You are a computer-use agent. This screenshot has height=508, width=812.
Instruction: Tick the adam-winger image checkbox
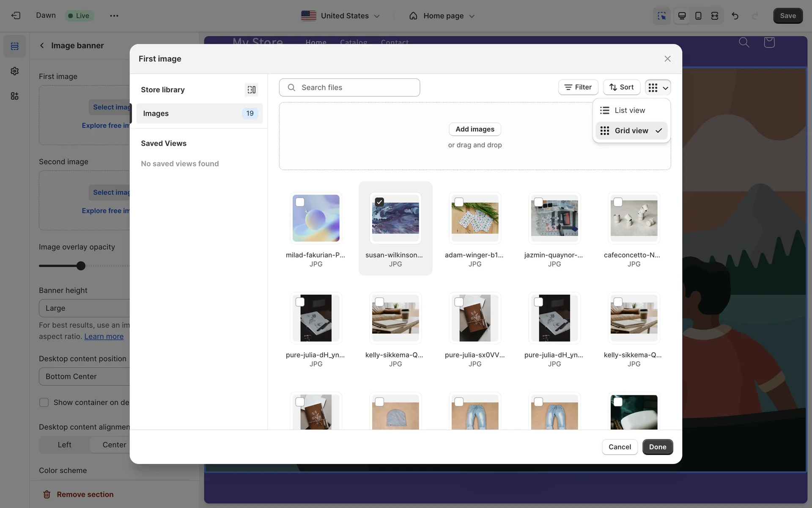[459, 202]
